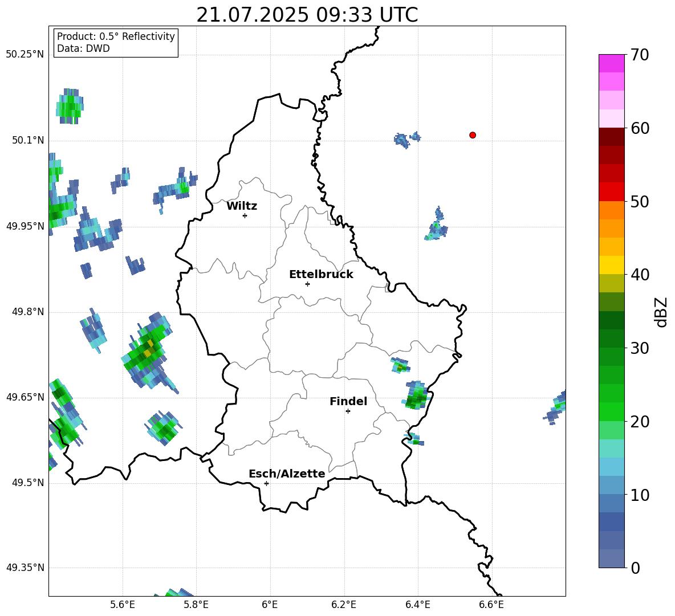Click the bright green colorbar segment at 20
The width and height of the screenshot is (675, 616).
point(611,411)
